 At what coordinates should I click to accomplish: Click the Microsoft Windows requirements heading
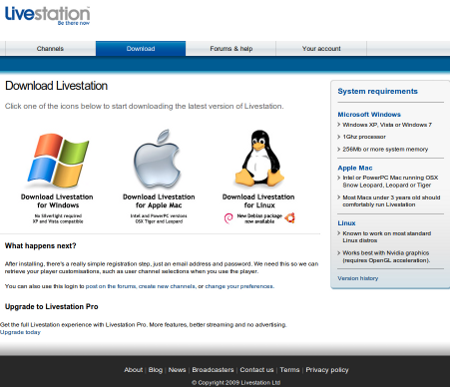click(369, 114)
